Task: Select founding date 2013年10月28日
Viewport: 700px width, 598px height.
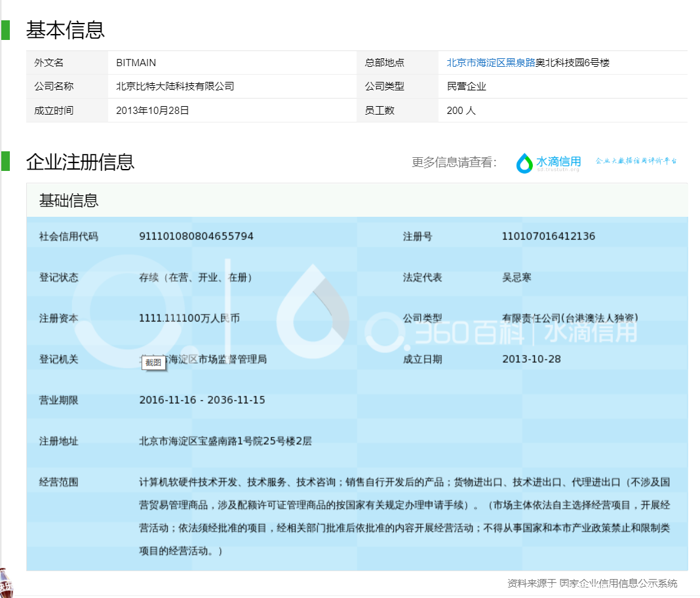Action: pos(153,111)
